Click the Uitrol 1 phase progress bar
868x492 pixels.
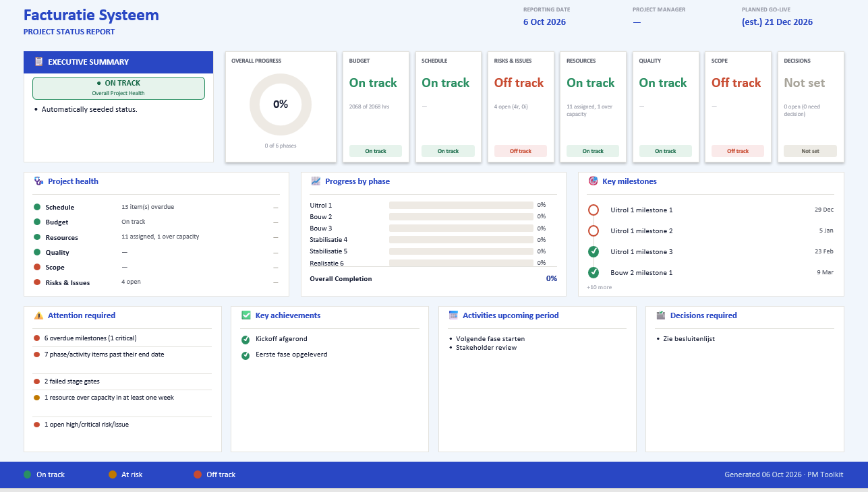pos(461,205)
